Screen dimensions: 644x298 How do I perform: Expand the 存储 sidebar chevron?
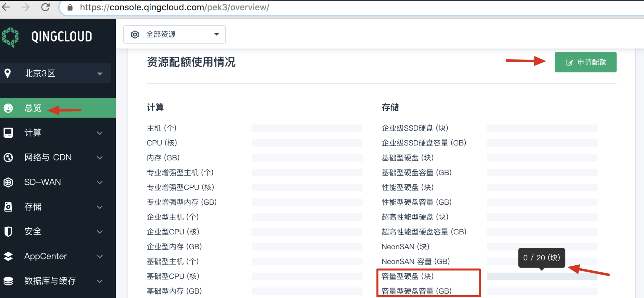[100, 207]
